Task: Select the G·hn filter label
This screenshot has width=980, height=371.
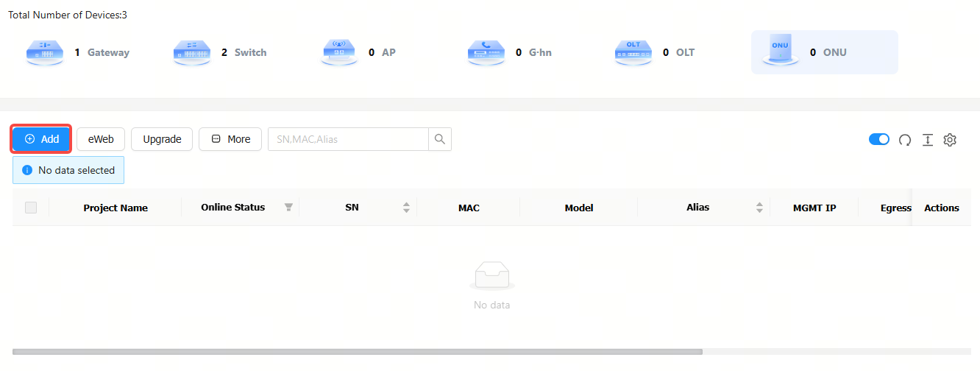Action: pos(541,52)
